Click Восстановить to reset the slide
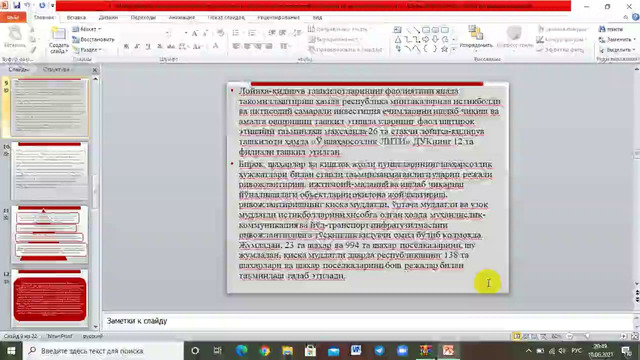Screen dimensions: 640x360 pyautogui.click(x=93, y=39)
